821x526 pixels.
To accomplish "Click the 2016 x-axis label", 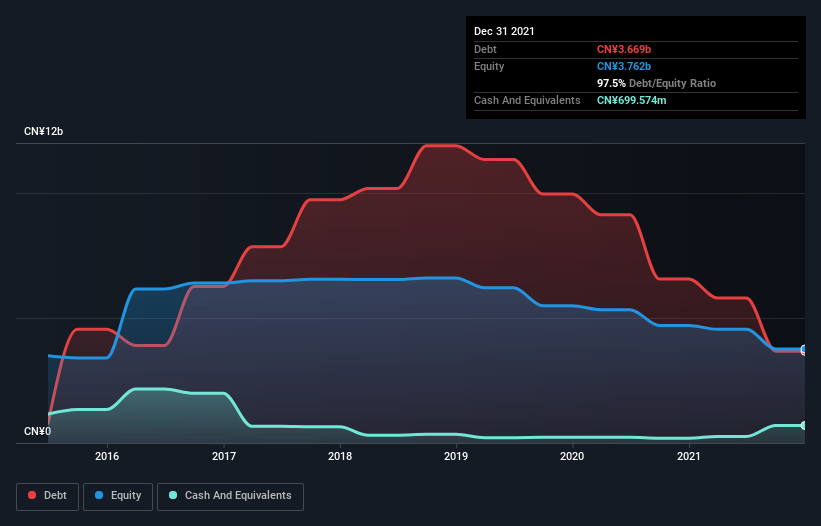I will 107,456.
